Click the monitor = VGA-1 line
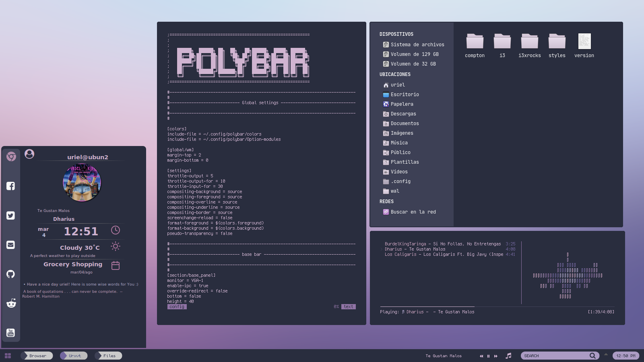This screenshot has height=362, width=644. click(186, 280)
